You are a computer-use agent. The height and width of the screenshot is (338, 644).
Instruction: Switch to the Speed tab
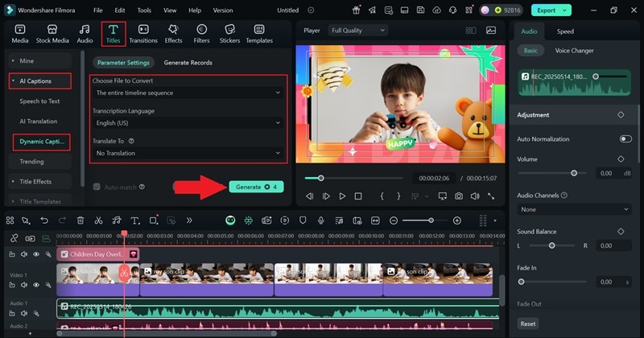[x=565, y=31]
